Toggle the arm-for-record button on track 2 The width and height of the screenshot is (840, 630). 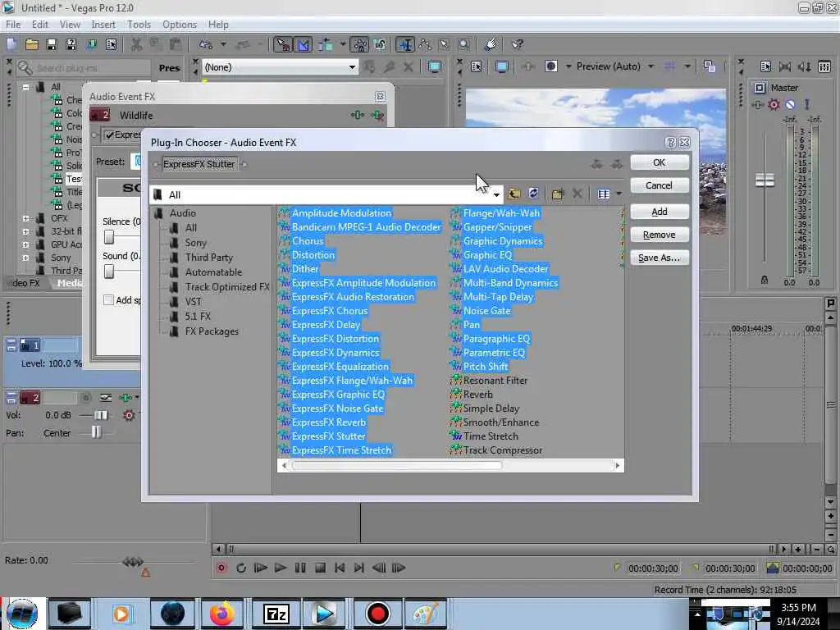[85, 398]
